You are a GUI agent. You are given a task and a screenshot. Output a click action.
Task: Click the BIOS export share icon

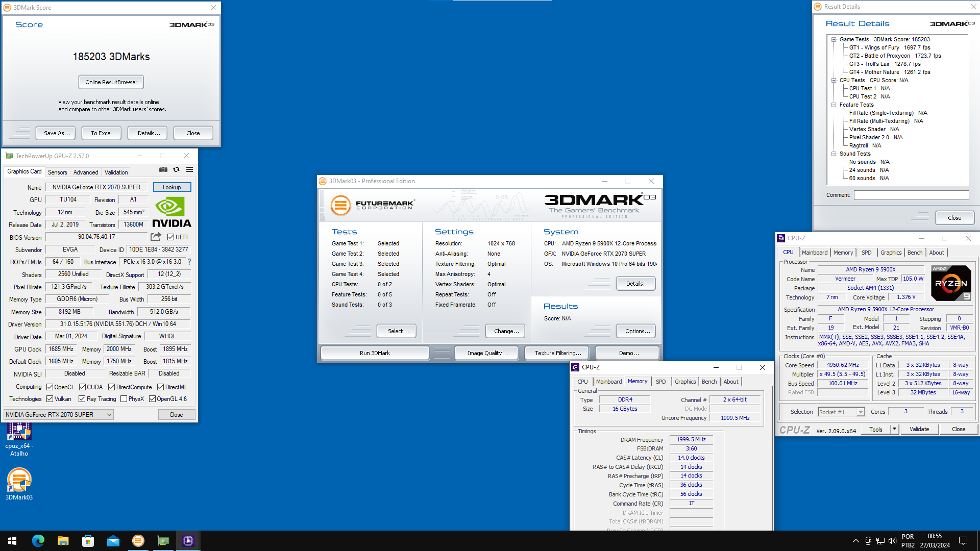[x=156, y=237]
